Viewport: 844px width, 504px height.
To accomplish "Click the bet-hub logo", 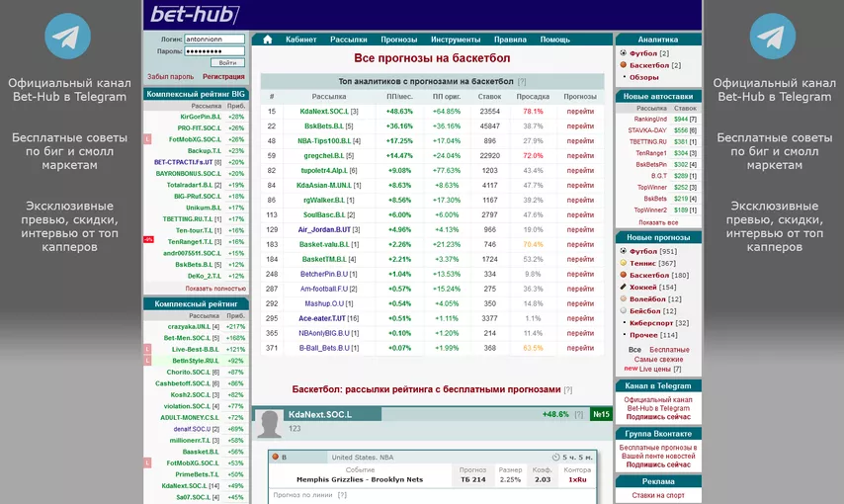I will [195, 15].
